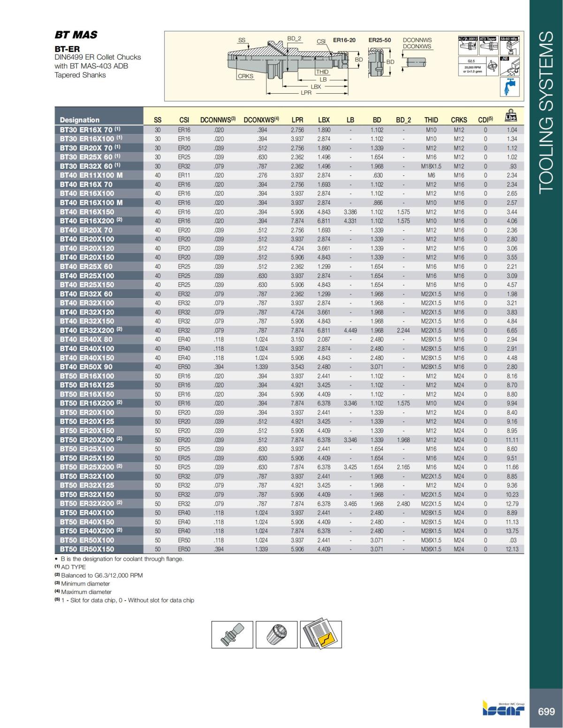Click the 58-60 HRc hardness icon
The image size is (563, 728).
(510, 45)
